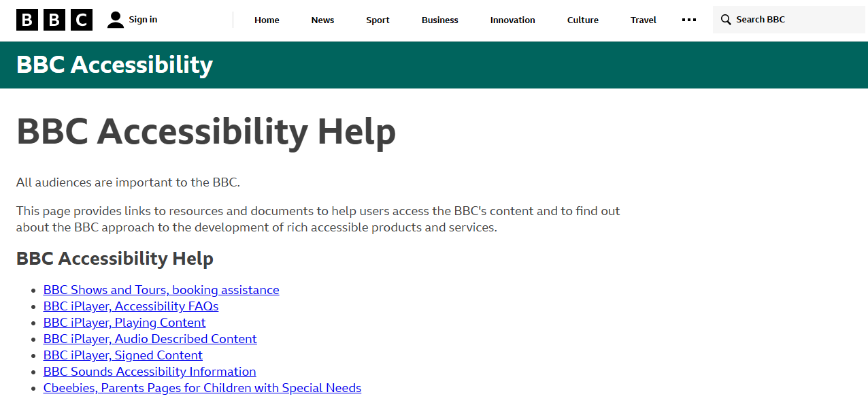The width and height of the screenshot is (868, 405).
Task: Open BBC Sounds Accessibility Information
Action: pos(150,371)
